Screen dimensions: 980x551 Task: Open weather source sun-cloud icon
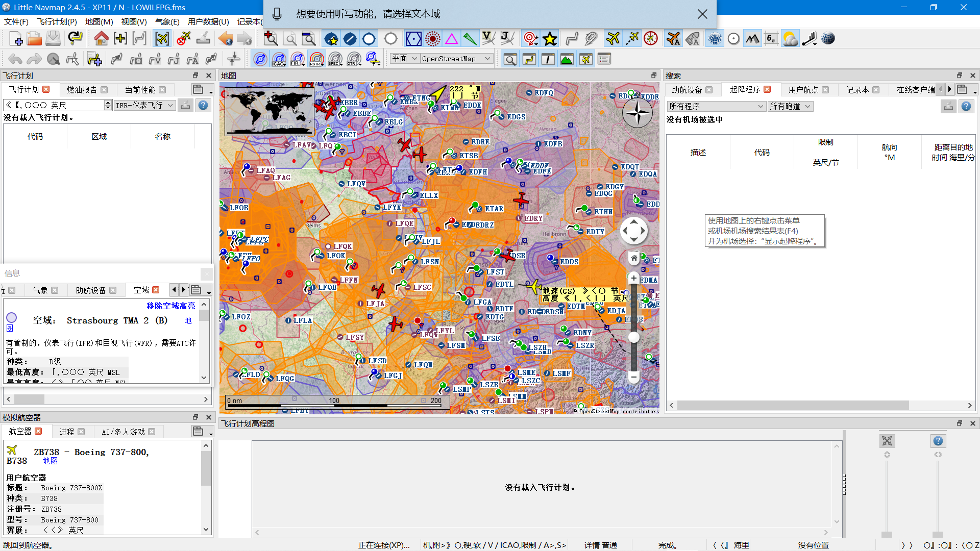pyautogui.click(x=790, y=39)
